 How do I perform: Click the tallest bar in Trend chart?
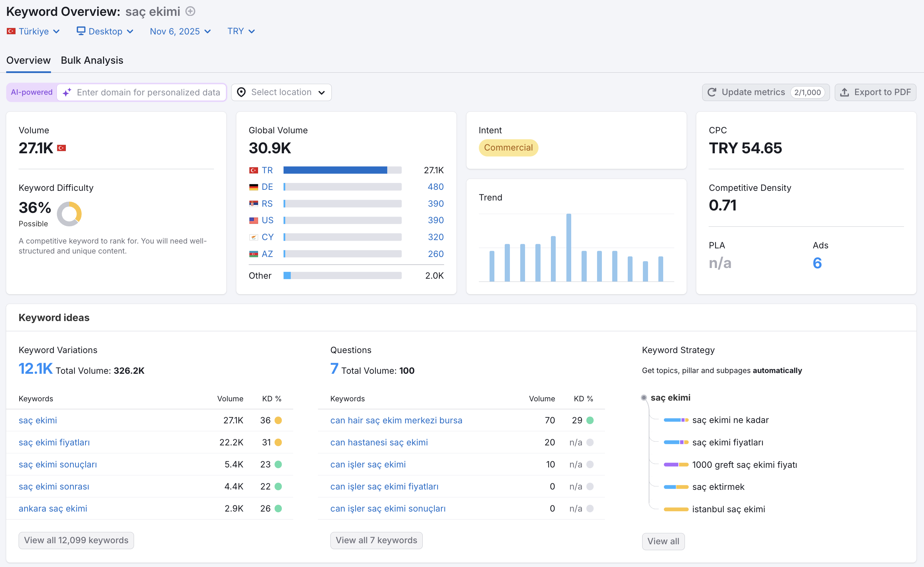coord(568,247)
